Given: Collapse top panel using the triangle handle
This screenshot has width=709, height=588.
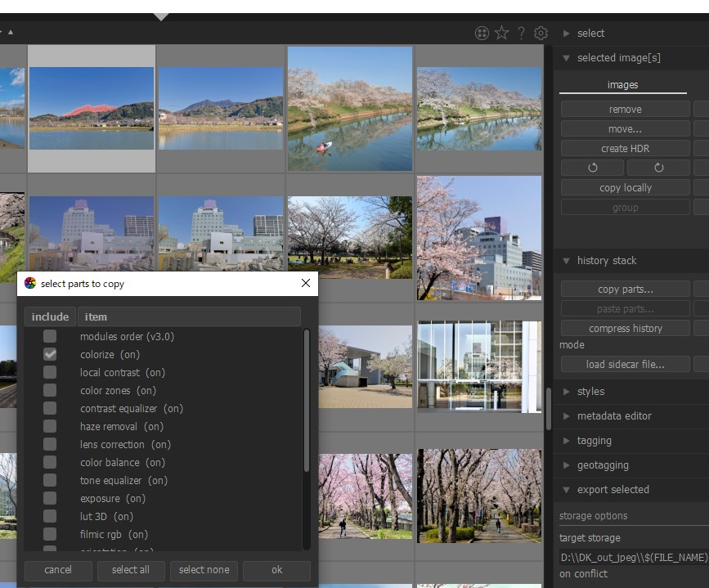Looking at the screenshot, I should pos(161,16).
